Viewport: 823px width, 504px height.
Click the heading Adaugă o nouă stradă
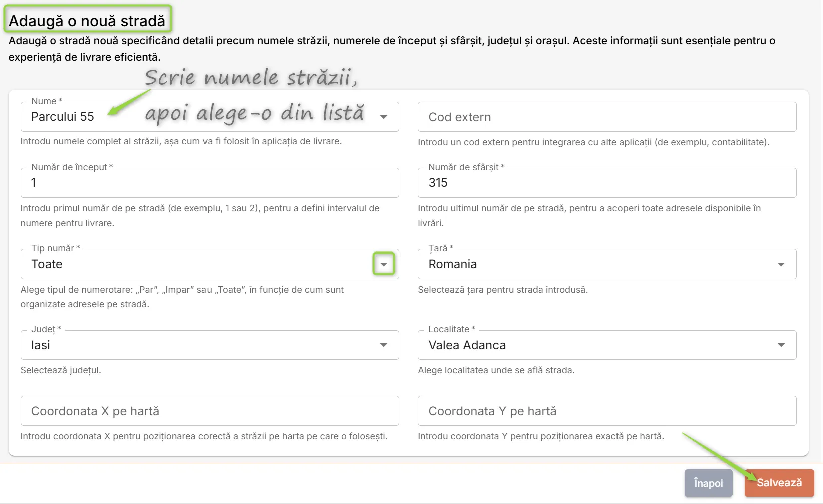87,21
